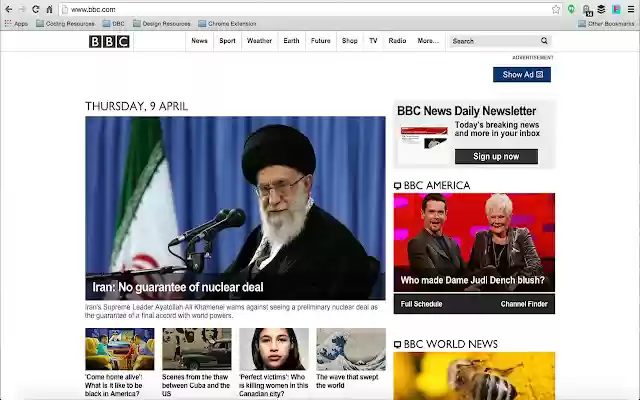Open the Buffer stacked-layers extension icon
640x400 pixels.
tap(601, 9)
